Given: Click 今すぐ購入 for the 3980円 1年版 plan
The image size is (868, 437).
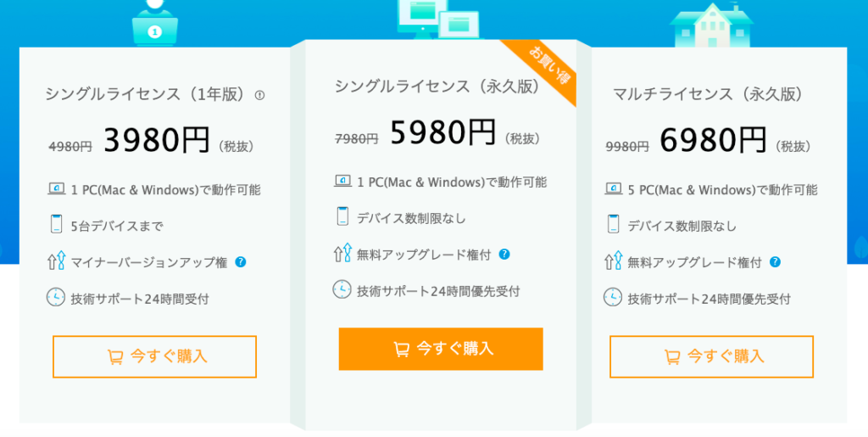Looking at the screenshot, I should 154,356.
